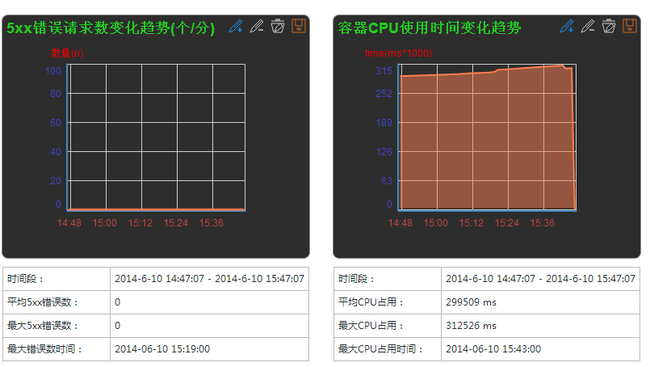Click the 容器CPU使用时间变化趋势 chart title
The height and width of the screenshot is (367, 650).
[429, 28]
